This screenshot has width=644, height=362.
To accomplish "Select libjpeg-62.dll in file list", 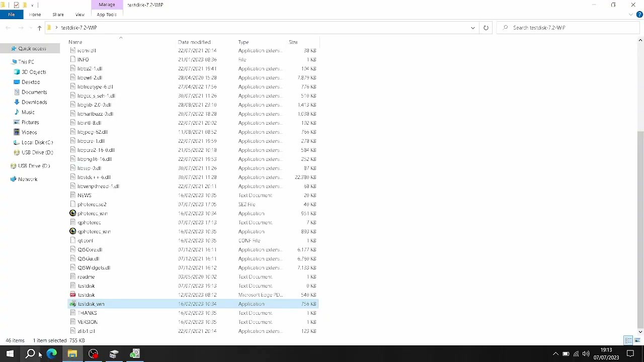I will pyautogui.click(x=193, y=132).
